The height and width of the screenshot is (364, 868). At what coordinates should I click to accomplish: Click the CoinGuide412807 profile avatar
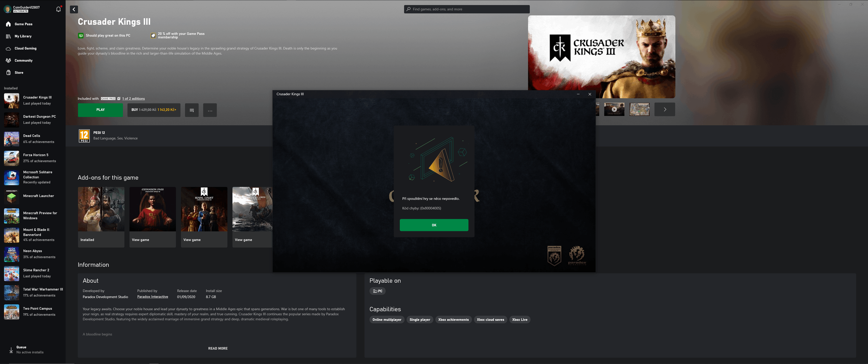click(8, 9)
